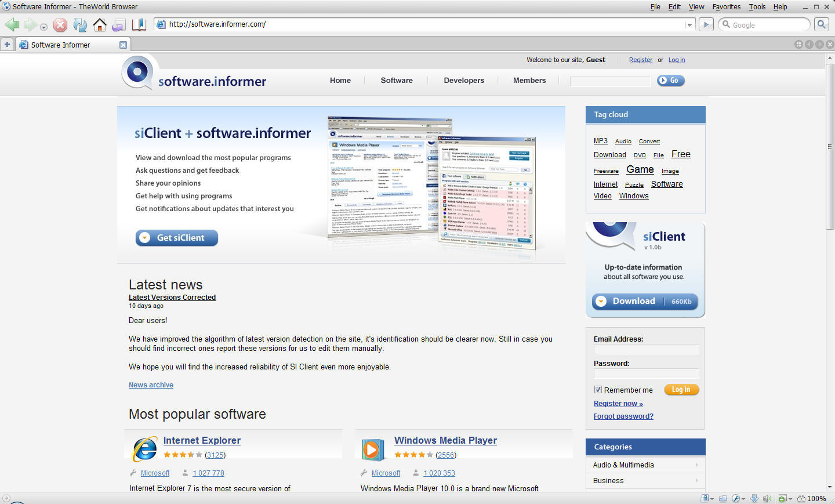Click the MP3 tag

coord(601,141)
